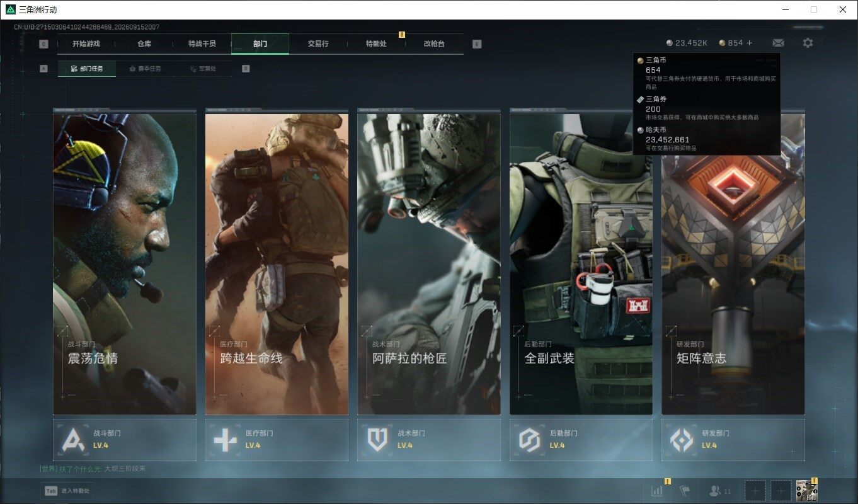Open the 震荡危情 mission card

click(x=125, y=264)
